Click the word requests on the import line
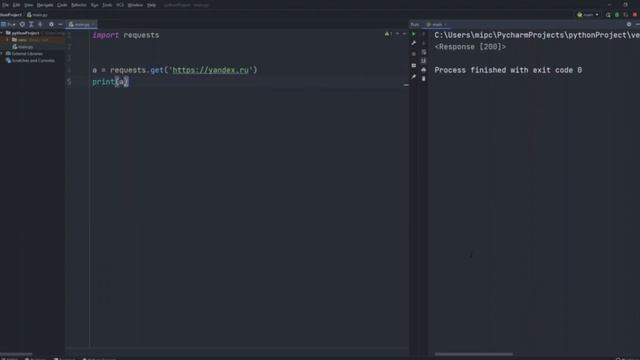 pyautogui.click(x=141, y=35)
